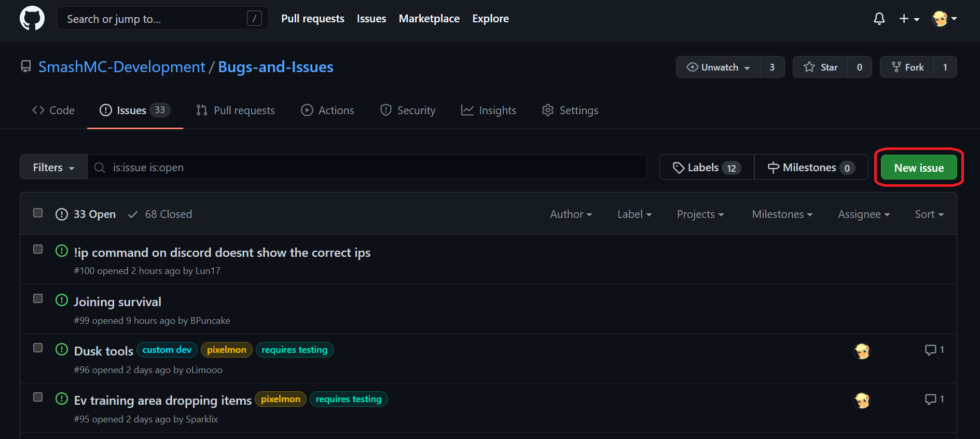The image size is (980, 439).
Task: Click the search magnifier icon in issue filter
Action: pyautogui.click(x=100, y=168)
